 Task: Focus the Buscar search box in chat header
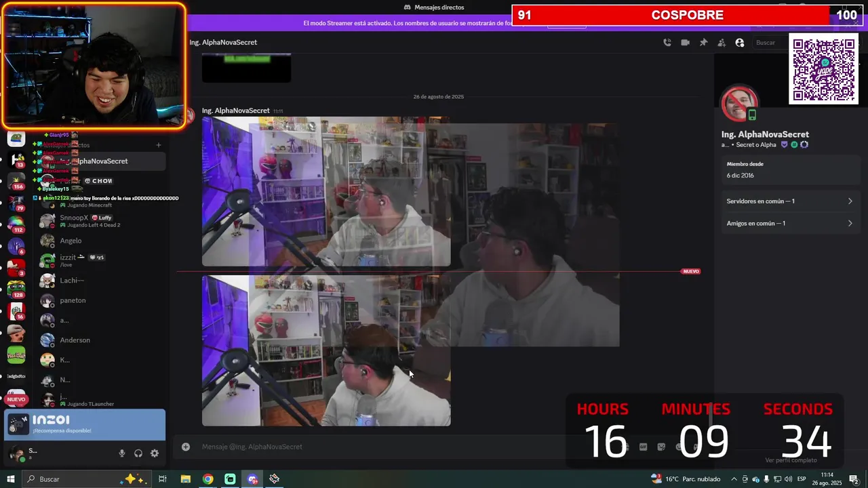pos(770,43)
